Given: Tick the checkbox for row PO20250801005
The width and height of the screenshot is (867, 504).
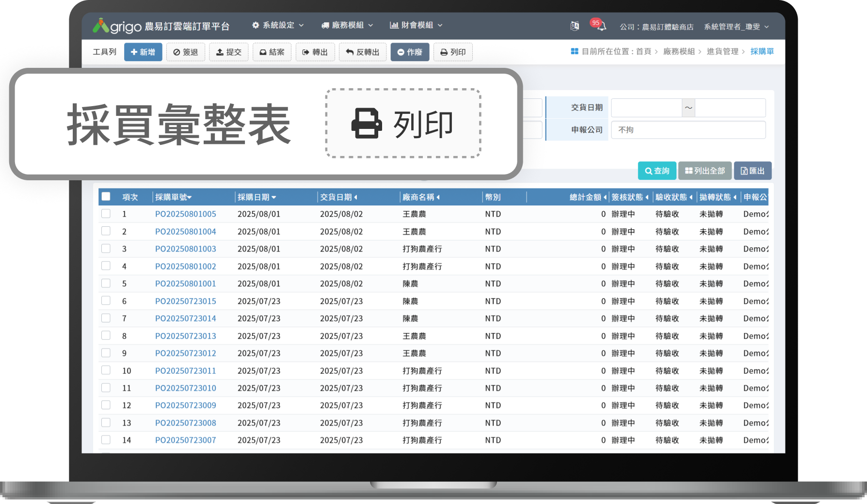Looking at the screenshot, I should (x=106, y=213).
